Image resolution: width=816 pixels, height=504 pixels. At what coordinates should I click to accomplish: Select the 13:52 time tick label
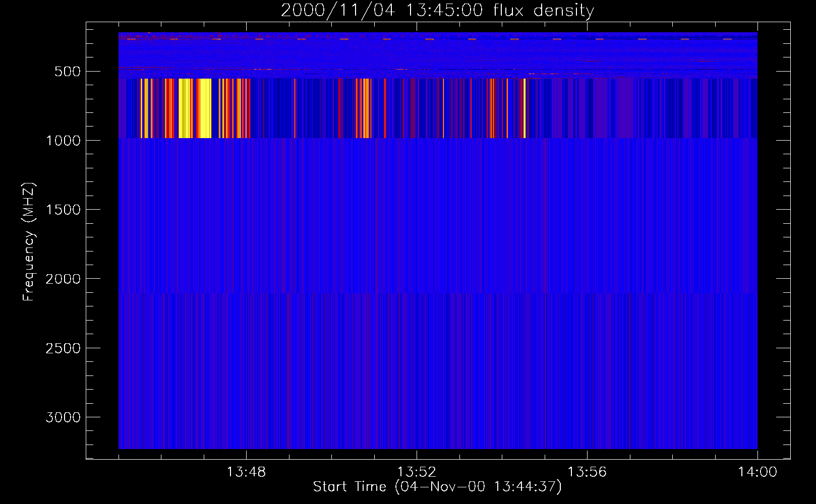pos(417,472)
